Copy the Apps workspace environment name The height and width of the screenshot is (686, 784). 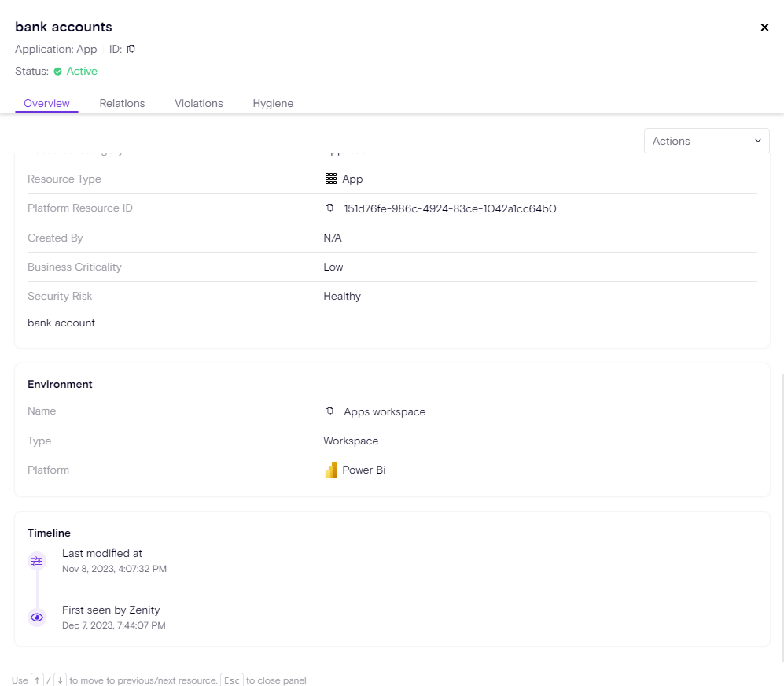click(x=329, y=411)
